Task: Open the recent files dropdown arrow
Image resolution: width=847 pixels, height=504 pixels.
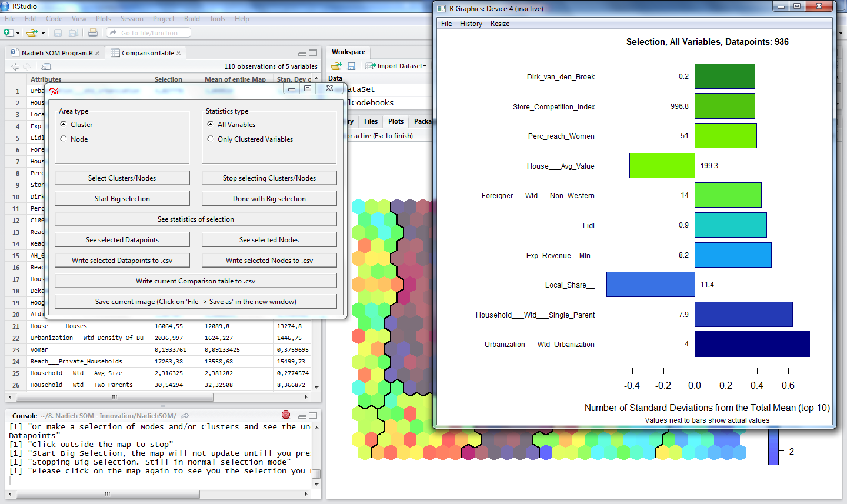Action: pos(43,33)
